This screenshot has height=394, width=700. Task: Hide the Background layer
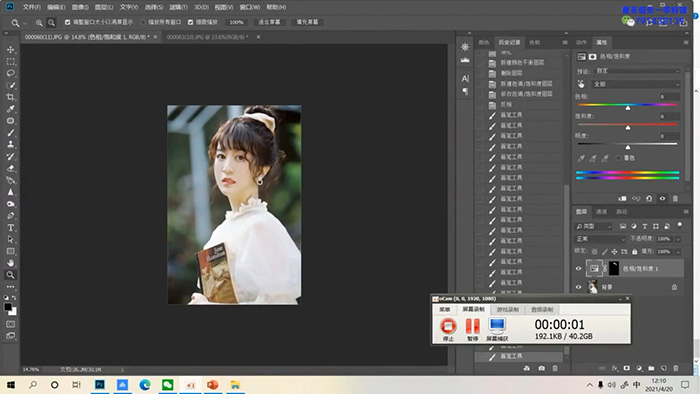pyautogui.click(x=579, y=287)
